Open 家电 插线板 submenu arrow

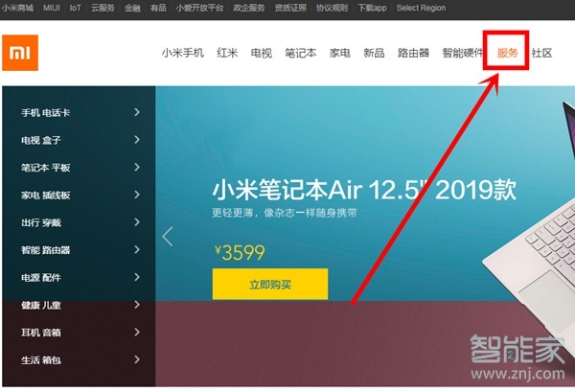pos(137,195)
